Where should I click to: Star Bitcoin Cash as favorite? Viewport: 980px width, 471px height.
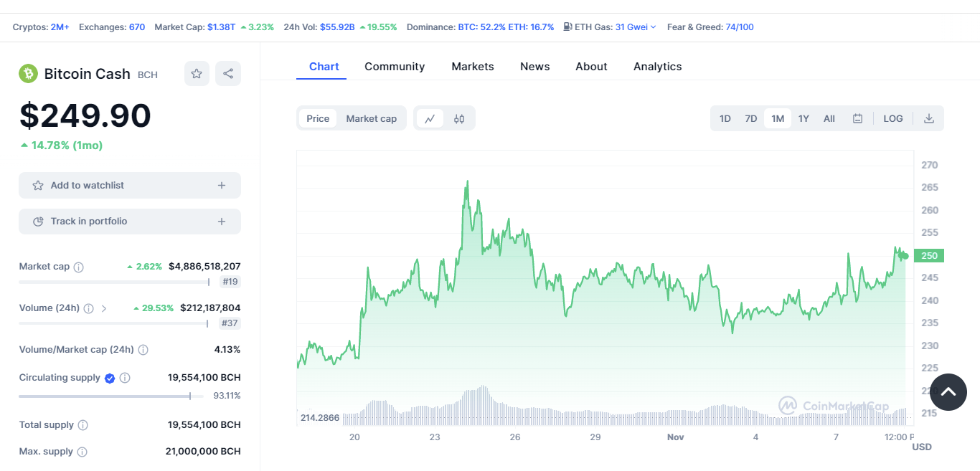click(x=197, y=74)
